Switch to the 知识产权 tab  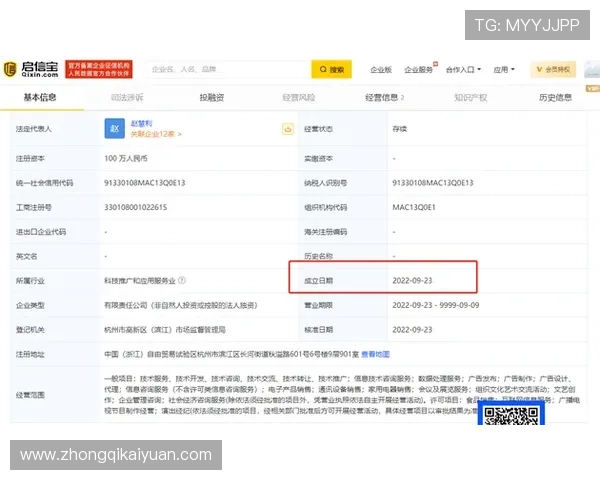470,98
